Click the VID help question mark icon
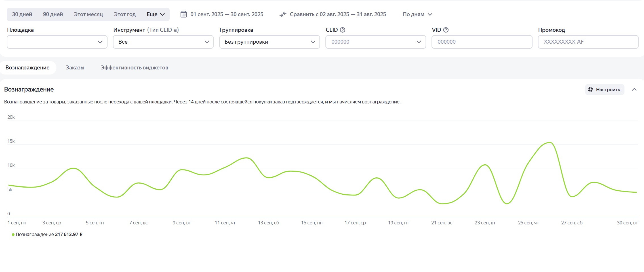 [446, 30]
